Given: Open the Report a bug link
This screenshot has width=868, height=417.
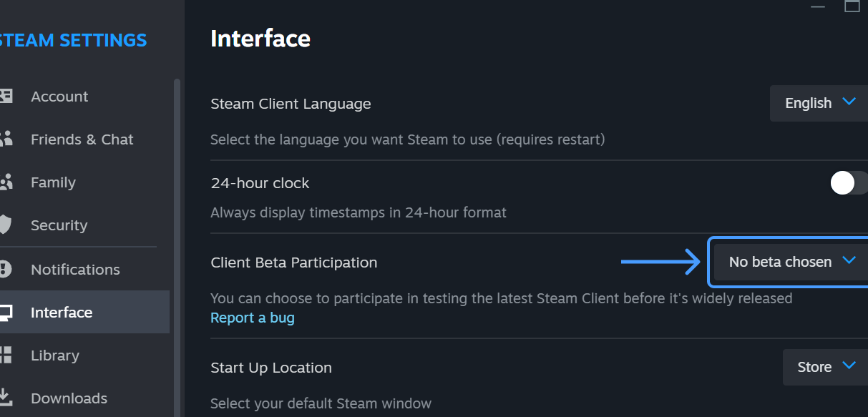Looking at the screenshot, I should (x=253, y=318).
